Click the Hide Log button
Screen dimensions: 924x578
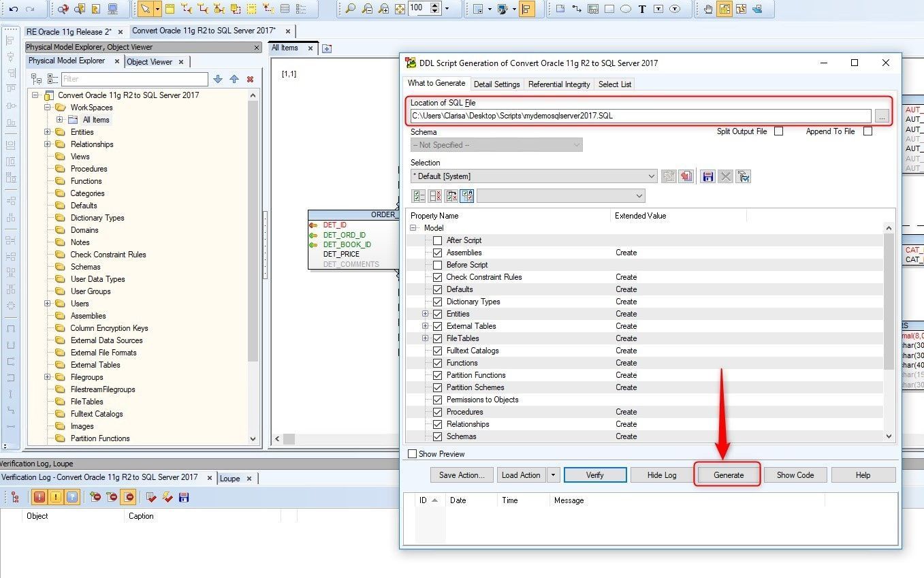click(662, 475)
